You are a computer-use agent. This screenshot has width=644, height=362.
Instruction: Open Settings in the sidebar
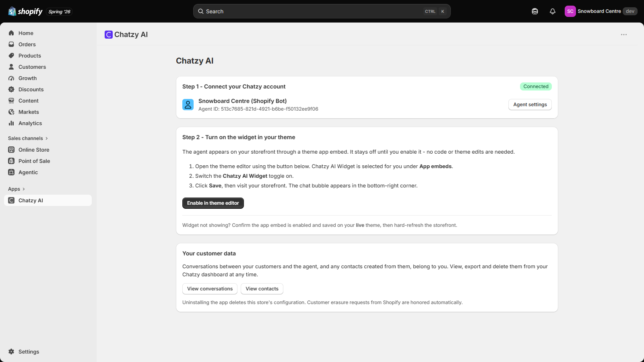[48, 352]
